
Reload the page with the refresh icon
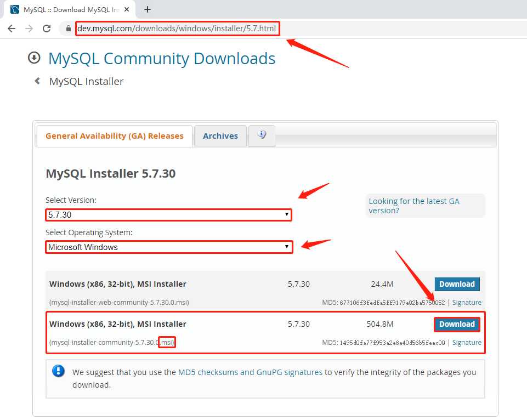(47, 29)
